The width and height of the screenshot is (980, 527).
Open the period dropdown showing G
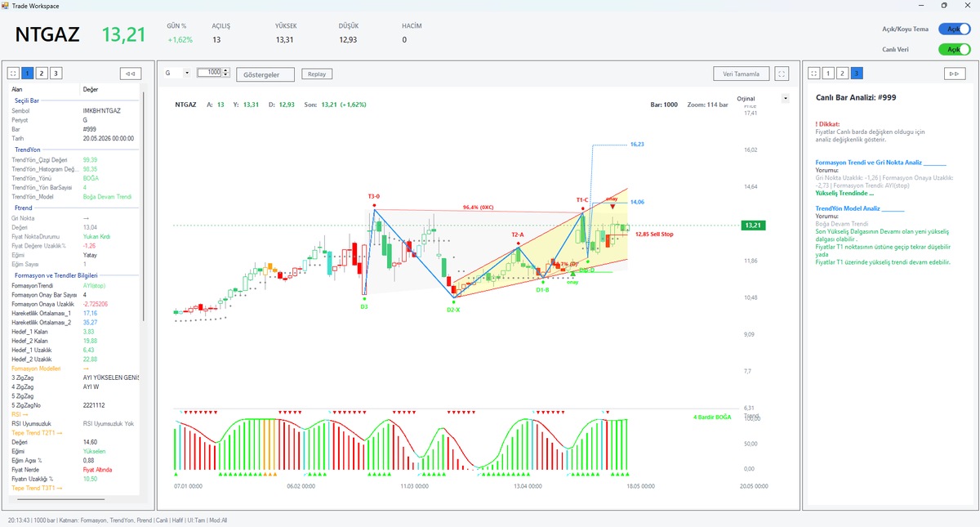click(176, 73)
